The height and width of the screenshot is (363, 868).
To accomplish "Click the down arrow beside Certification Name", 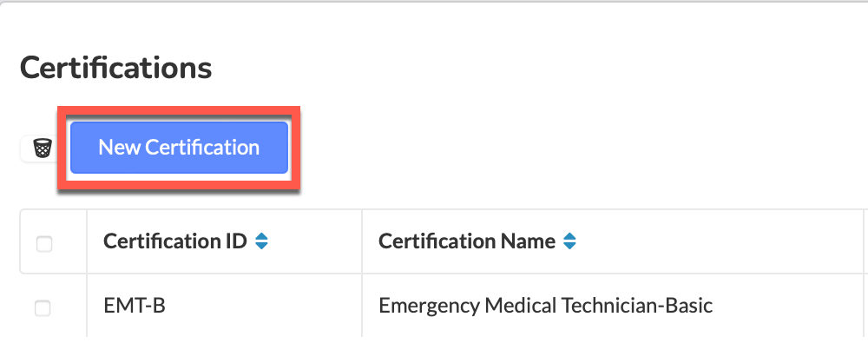I will click(569, 245).
